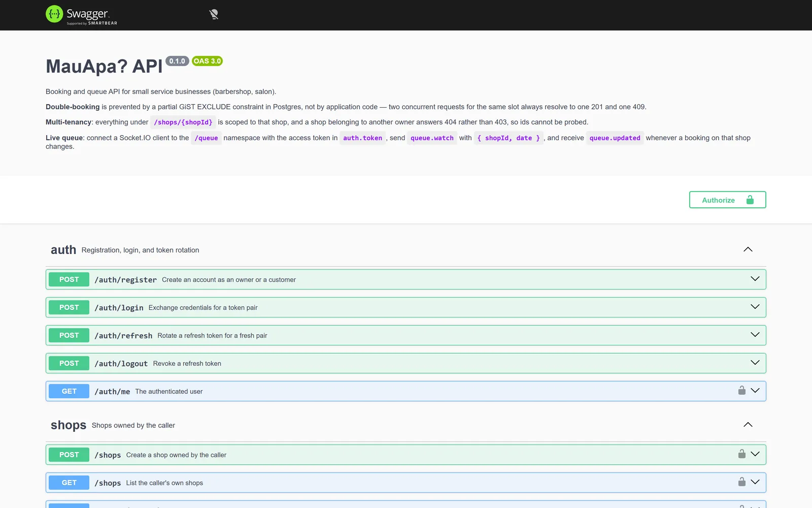Click the OAS 3.0 badge
812x508 pixels.
(x=207, y=61)
